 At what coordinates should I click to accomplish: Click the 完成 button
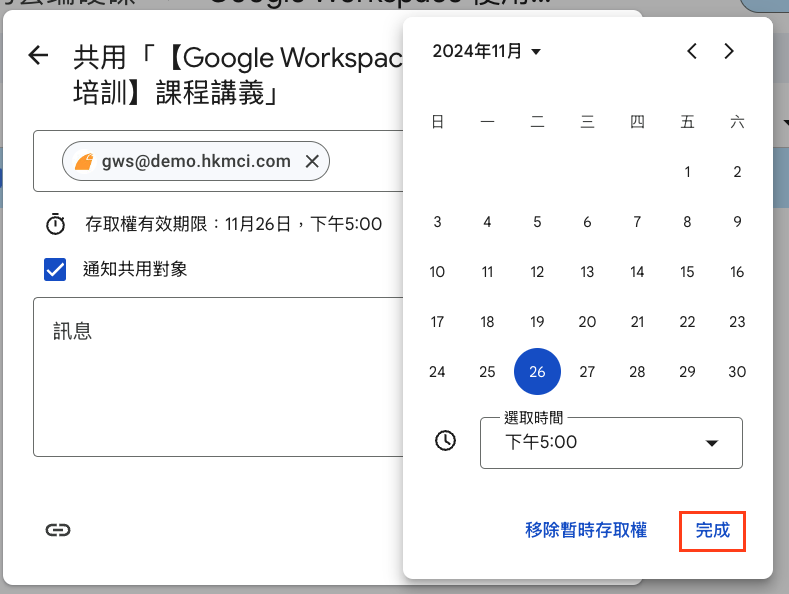[x=713, y=531]
